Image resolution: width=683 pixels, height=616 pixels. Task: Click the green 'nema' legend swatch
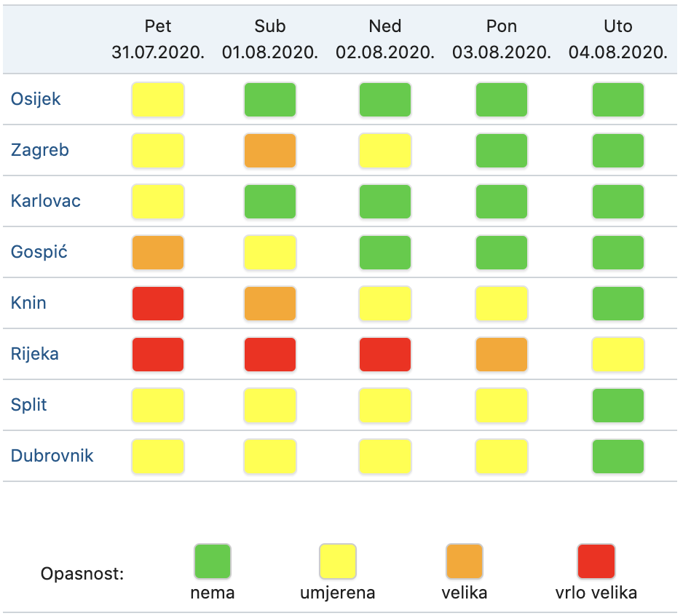pos(213,561)
